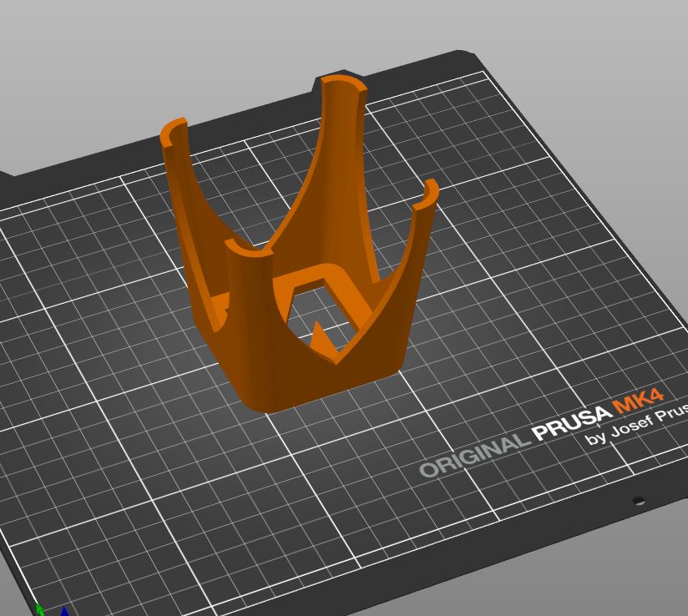Click the green Y axis arrow
Screen dimensions: 688x616
pyautogui.click(x=39, y=609)
